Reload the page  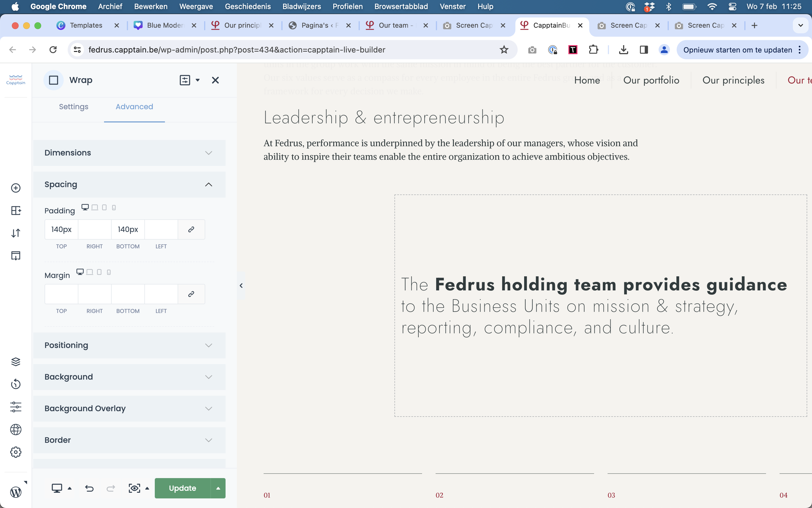click(53, 50)
